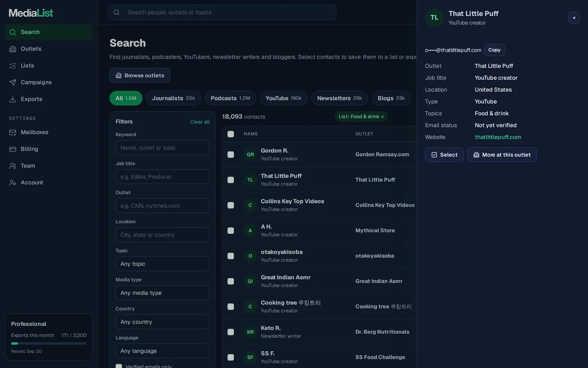This screenshot has width=588, height=368.
Task: Click the Outlets building icon in sidebar
Action: [13, 49]
